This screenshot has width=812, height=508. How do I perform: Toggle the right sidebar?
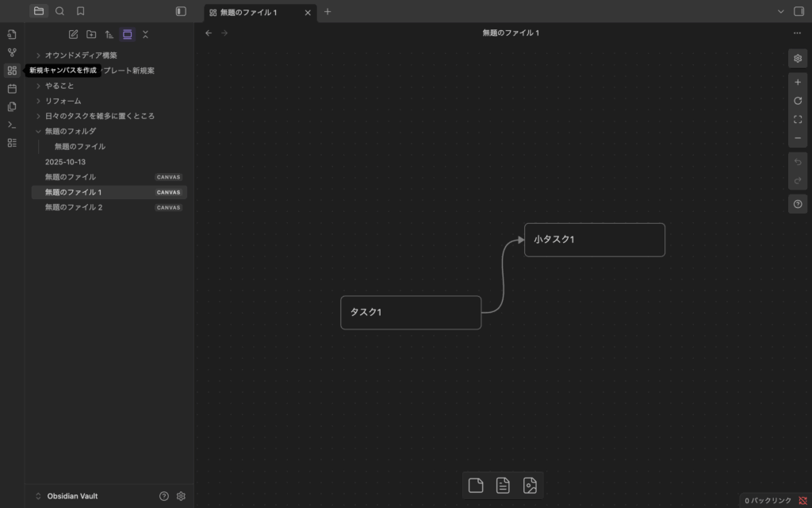click(799, 11)
